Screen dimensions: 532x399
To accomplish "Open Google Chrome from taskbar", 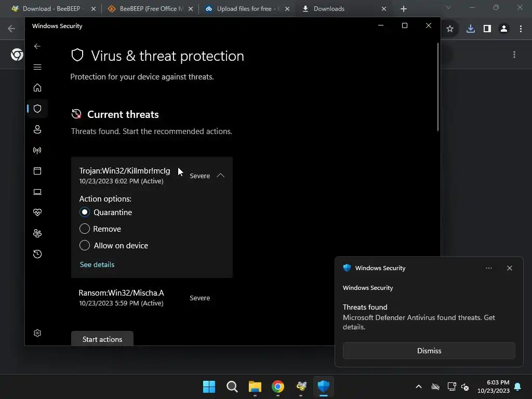I will [278, 387].
